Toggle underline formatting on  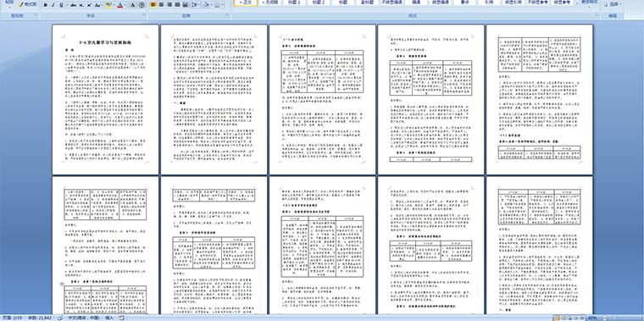[61, 5]
